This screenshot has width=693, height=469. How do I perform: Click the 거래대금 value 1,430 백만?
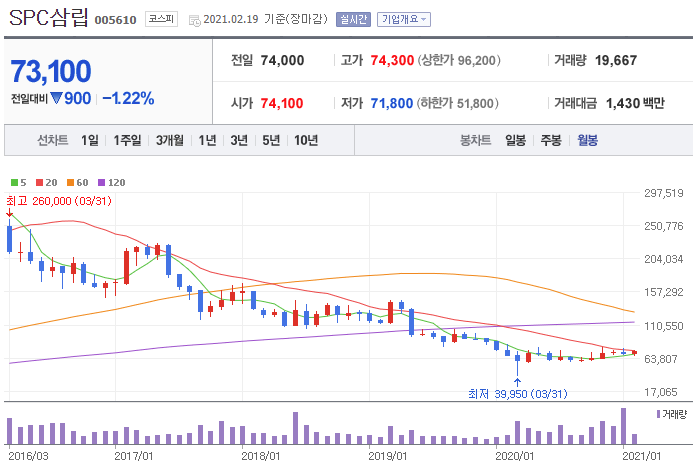click(635, 103)
